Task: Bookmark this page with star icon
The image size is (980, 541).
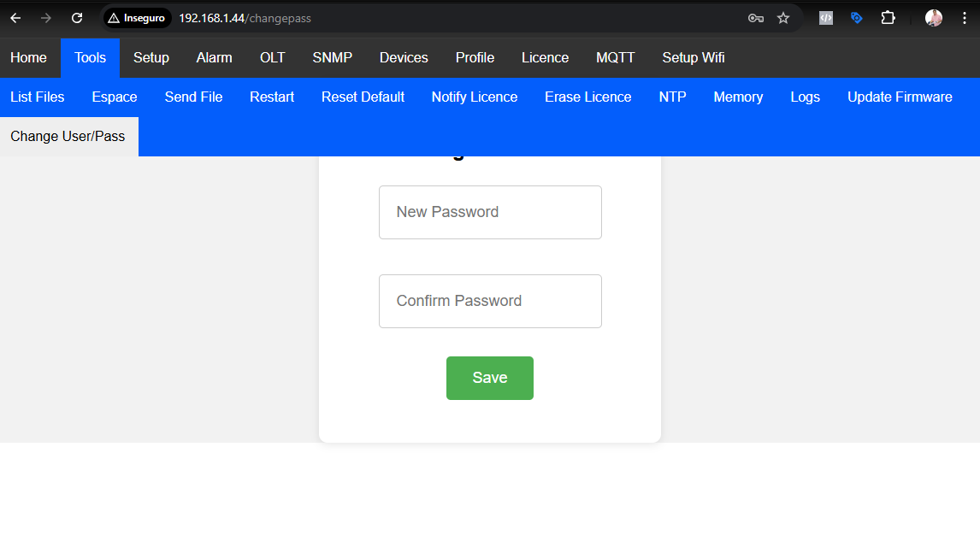Action: [783, 18]
